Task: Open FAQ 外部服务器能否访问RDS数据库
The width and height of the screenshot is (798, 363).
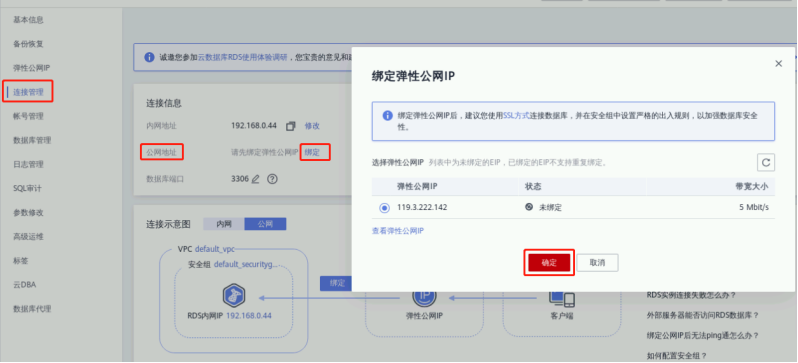Action: click(x=702, y=315)
